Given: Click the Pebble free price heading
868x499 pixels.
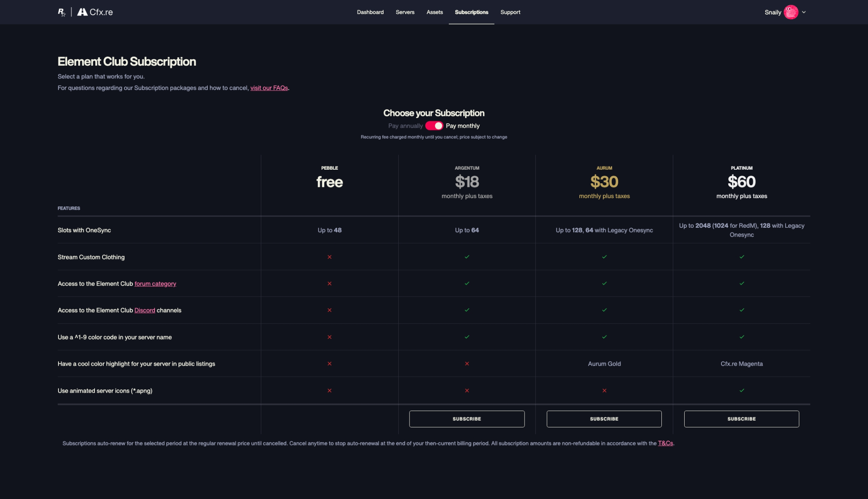Looking at the screenshot, I should (330, 182).
